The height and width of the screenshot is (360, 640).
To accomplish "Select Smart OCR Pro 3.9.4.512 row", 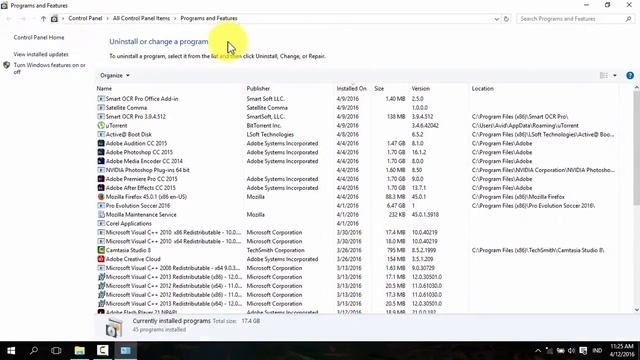I will pyautogui.click(x=357, y=117).
